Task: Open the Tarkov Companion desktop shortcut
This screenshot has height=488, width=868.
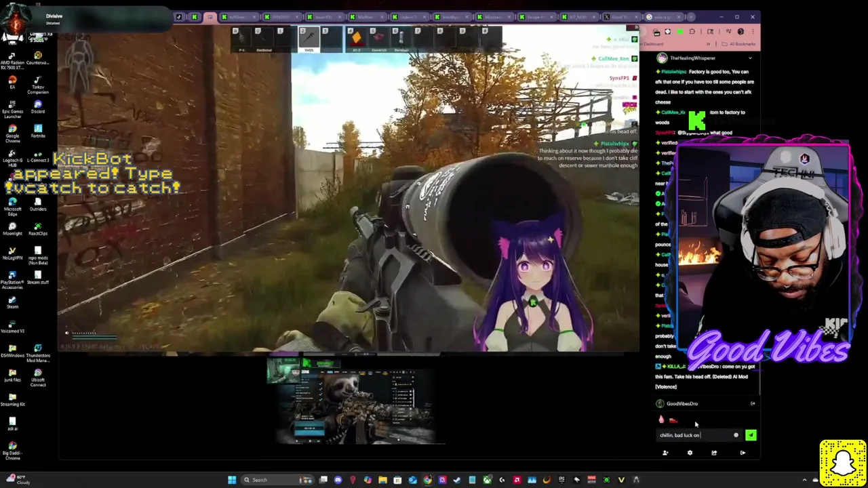Action: point(37,84)
